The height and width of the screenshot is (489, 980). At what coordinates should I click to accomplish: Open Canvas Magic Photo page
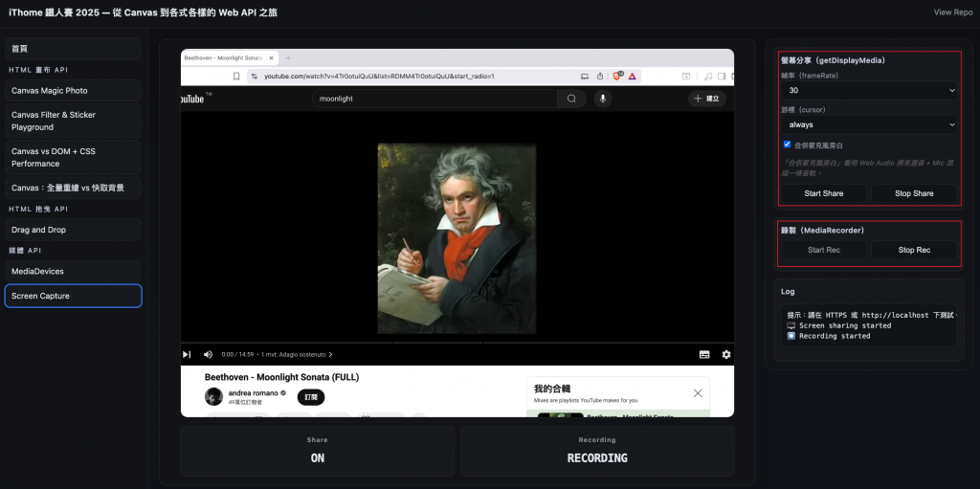tap(73, 91)
